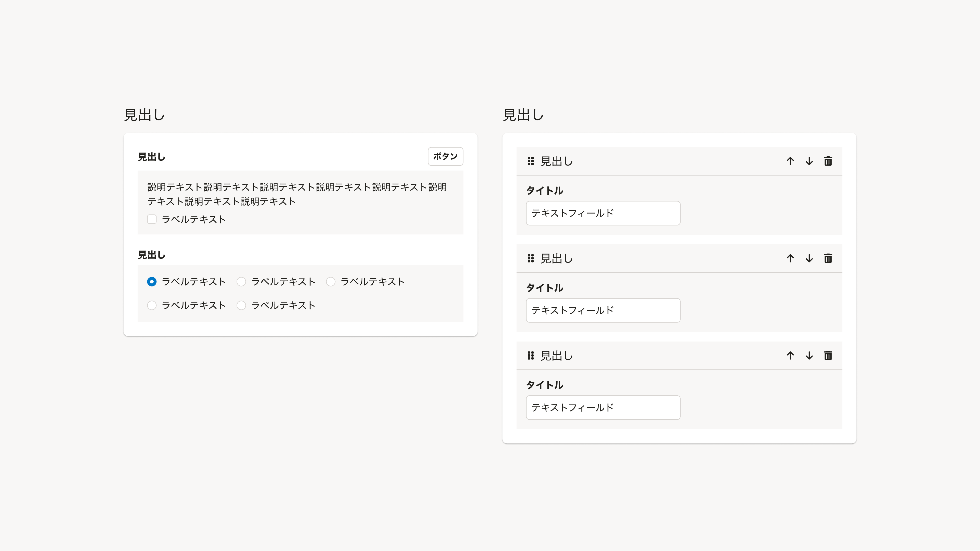Image resolution: width=980 pixels, height=551 pixels.
Task: Click the drag handle of the second item
Action: 530,259
